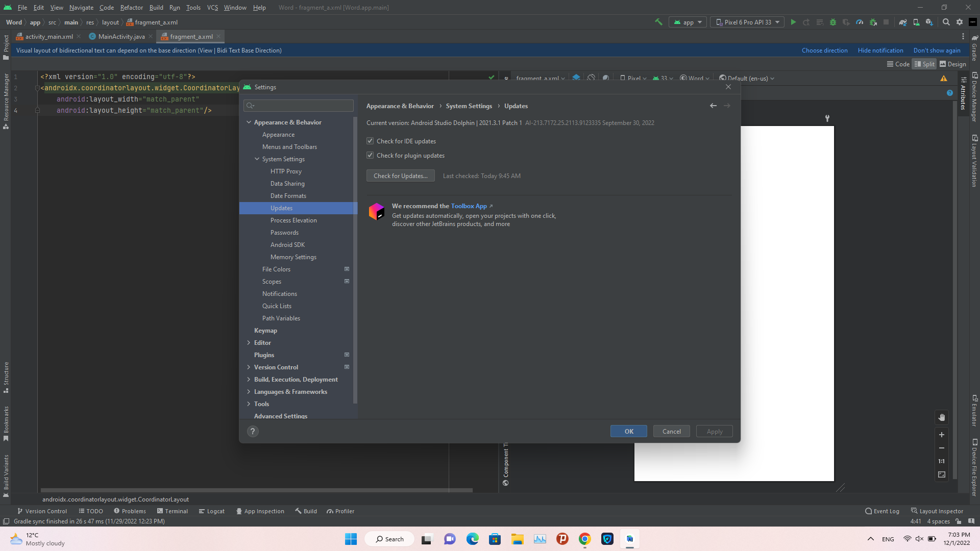This screenshot has width=980, height=551.
Task: Select Memory Settings in settings tree
Action: 293,257
